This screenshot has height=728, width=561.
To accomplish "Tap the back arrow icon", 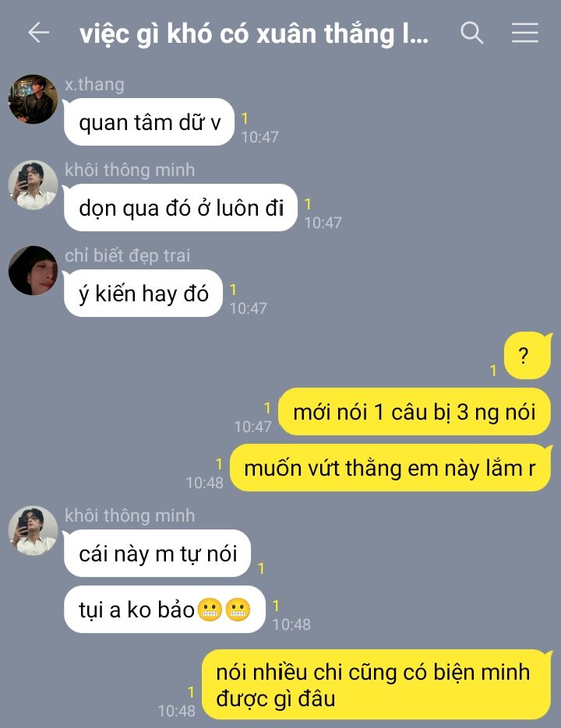I will [38, 33].
